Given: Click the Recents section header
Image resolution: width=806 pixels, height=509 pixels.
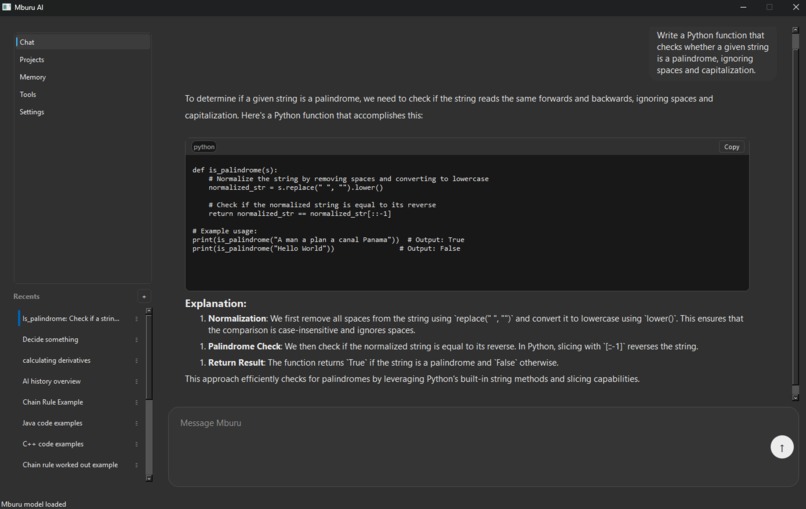Looking at the screenshot, I should tap(26, 297).
